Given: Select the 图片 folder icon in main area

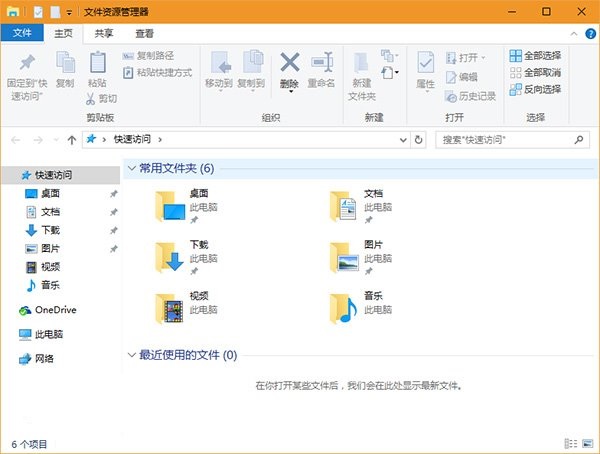Looking at the screenshot, I should coord(344,257).
